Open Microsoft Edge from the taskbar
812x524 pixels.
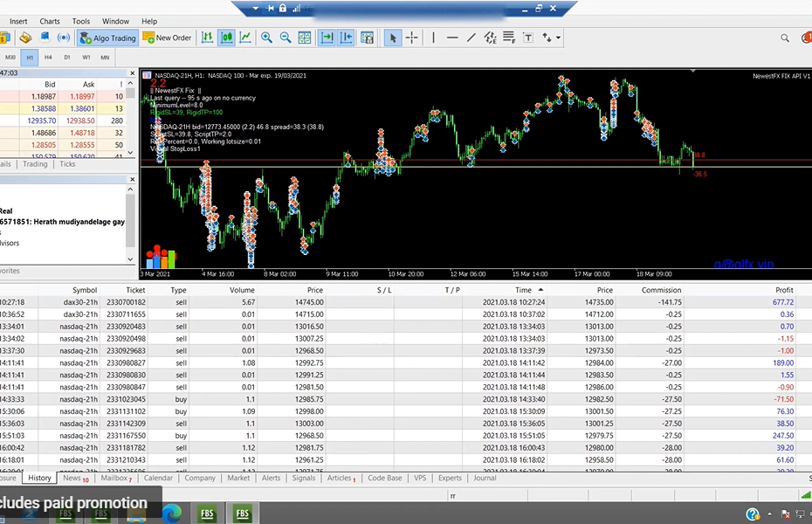point(173,514)
